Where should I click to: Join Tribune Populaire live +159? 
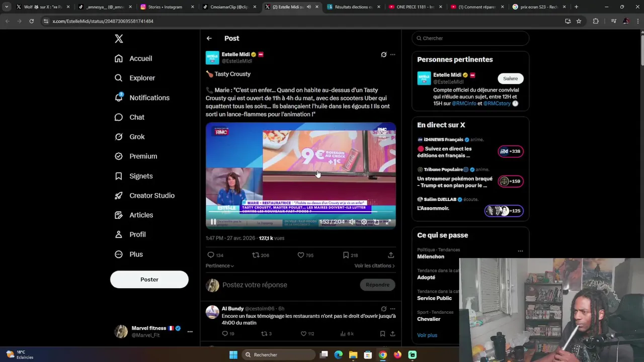tap(510, 181)
